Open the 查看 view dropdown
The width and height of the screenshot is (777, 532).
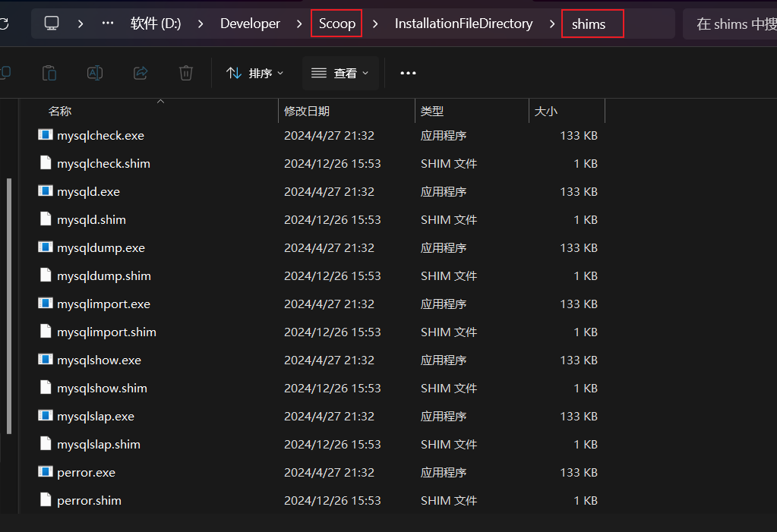340,74
